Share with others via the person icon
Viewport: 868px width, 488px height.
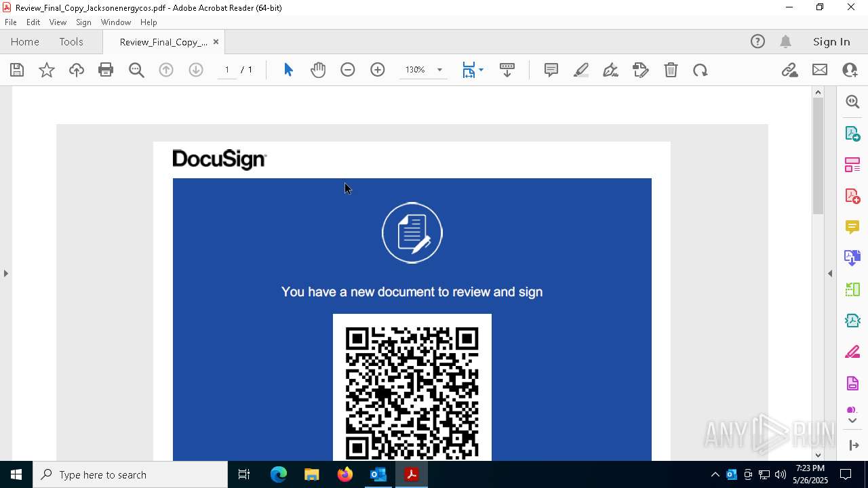point(850,70)
